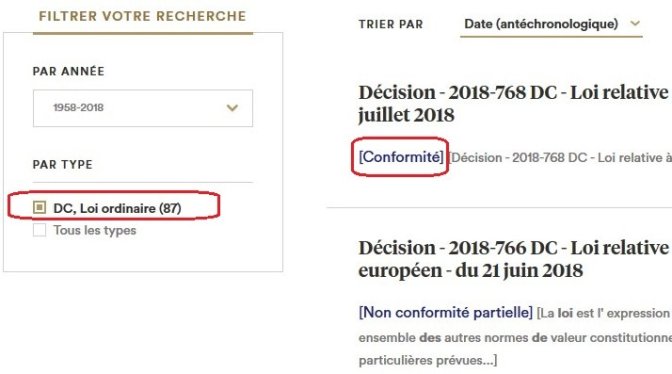Select the DC, Loi ordinaire (87) label

tap(117, 208)
